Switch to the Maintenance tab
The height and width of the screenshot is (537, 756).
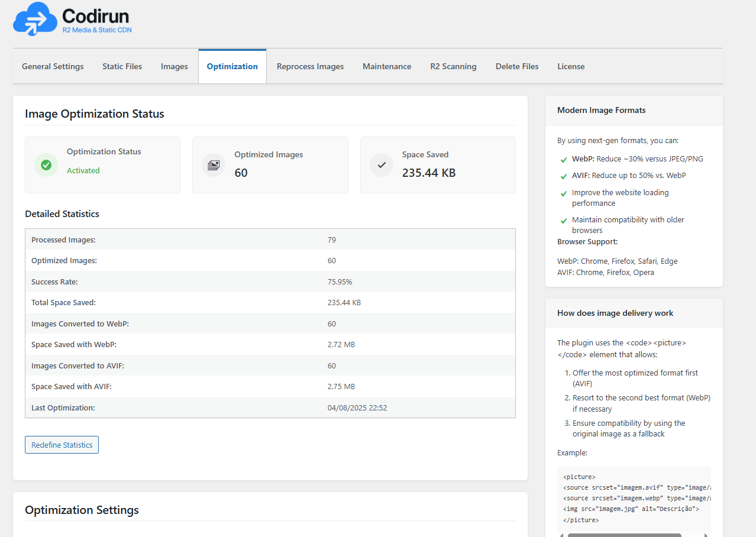387,66
